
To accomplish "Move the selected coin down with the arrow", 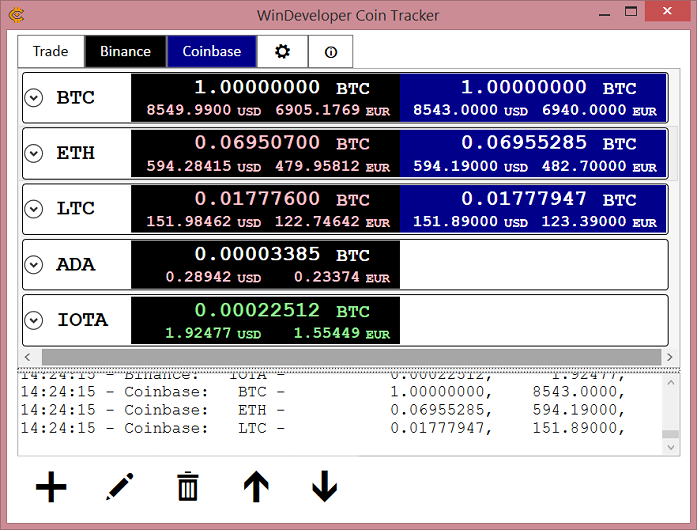I will [x=324, y=486].
